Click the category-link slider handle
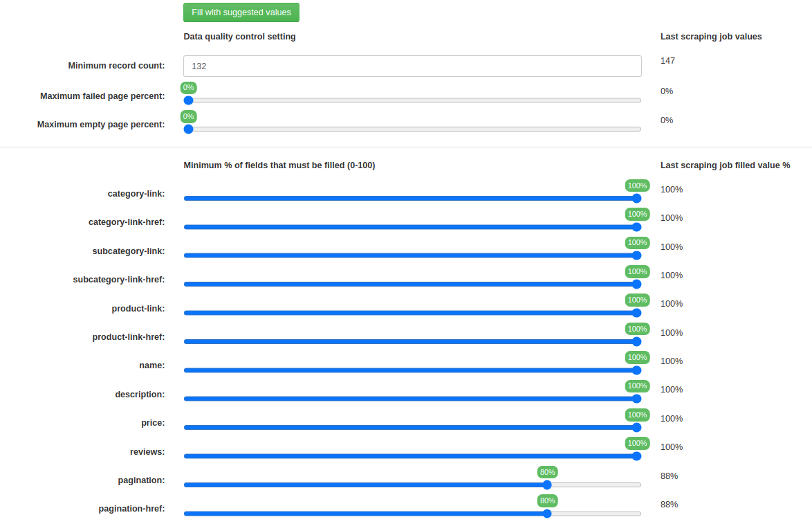This screenshot has width=812, height=524. pos(636,198)
